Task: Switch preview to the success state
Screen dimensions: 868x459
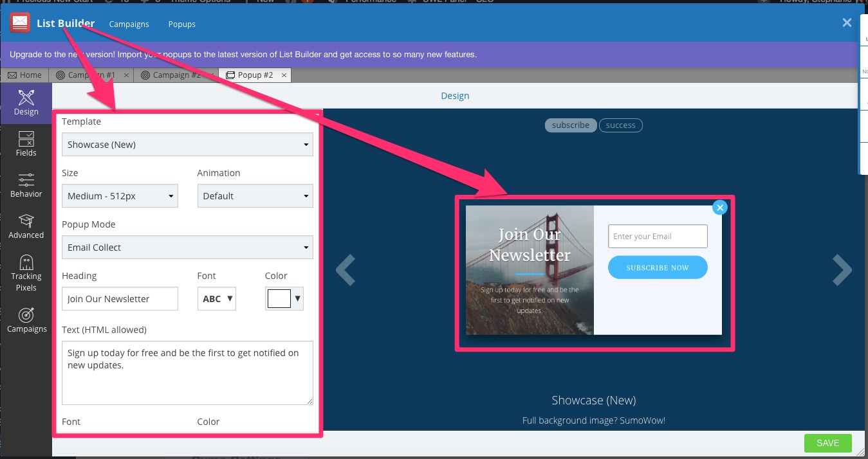Action: (621, 125)
